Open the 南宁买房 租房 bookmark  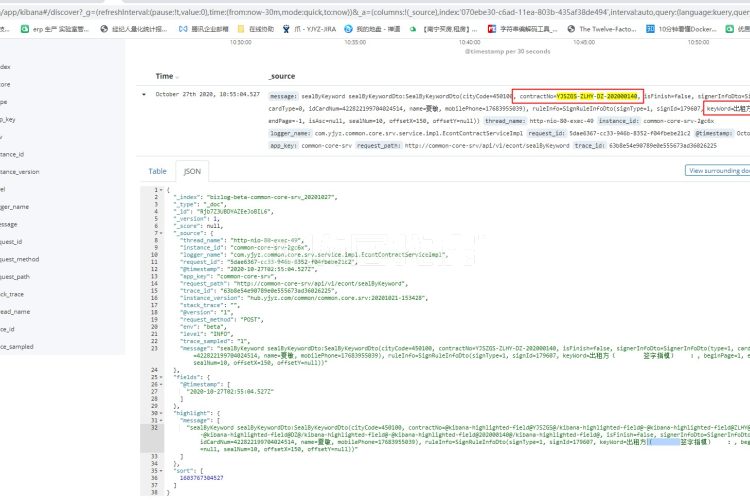click(x=444, y=29)
